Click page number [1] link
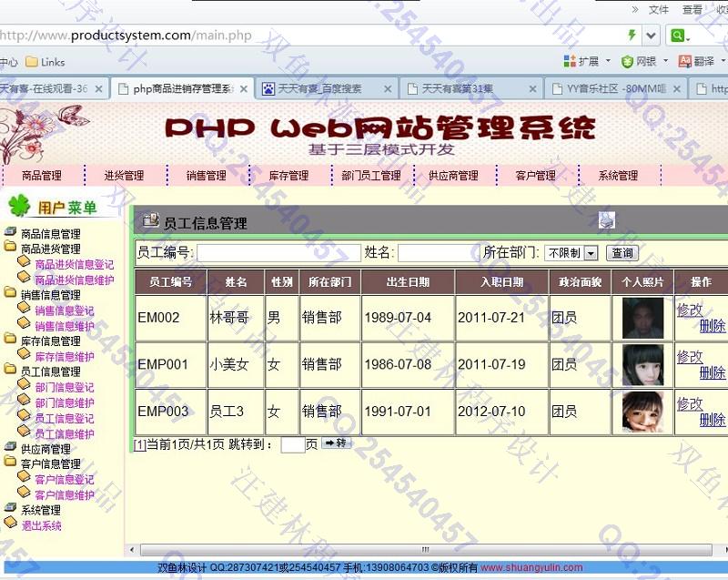This screenshot has width=728, height=580. point(140,444)
